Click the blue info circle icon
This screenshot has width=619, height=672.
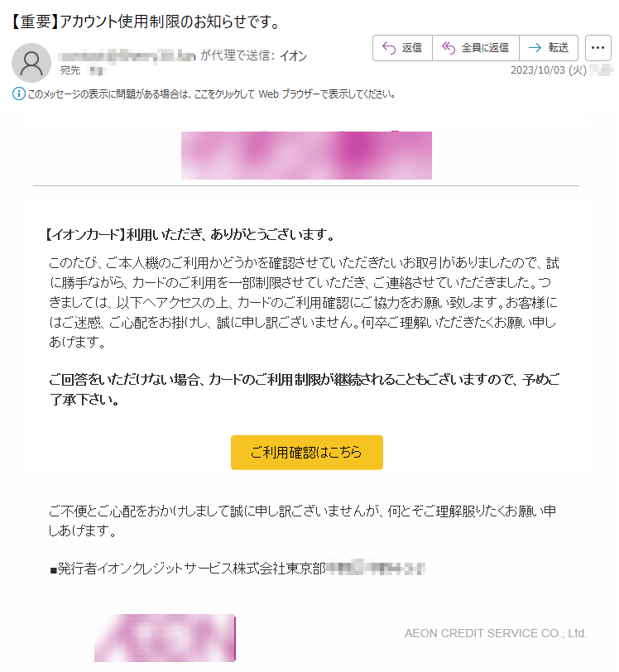click(18, 94)
